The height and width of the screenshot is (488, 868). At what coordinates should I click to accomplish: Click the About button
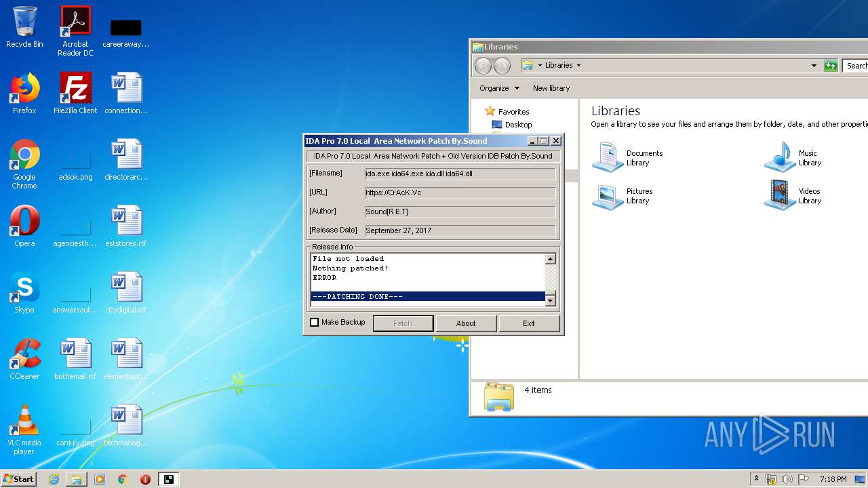[x=466, y=323]
